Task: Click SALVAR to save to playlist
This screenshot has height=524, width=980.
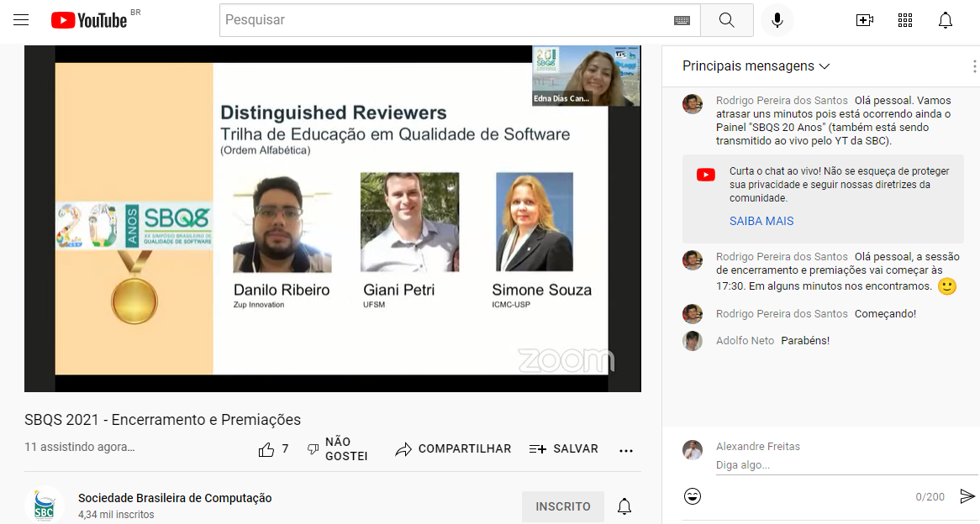Action: (564, 449)
